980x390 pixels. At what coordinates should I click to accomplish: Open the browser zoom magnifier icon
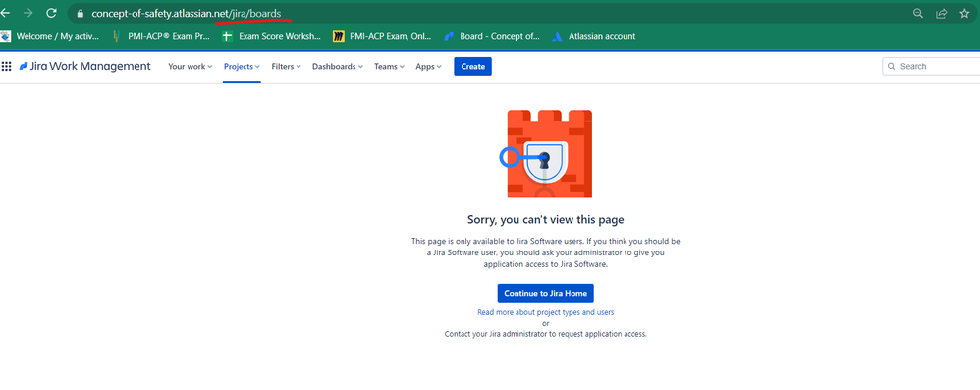pos(918,13)
